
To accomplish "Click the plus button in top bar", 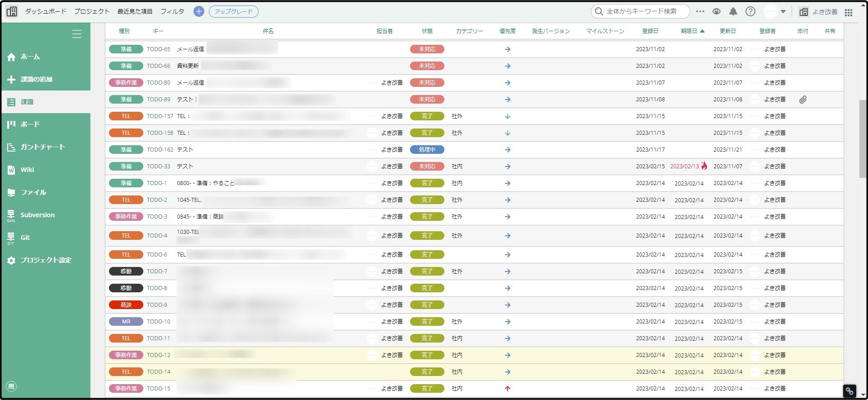I will pyautogui.click(x=198, y=12).
